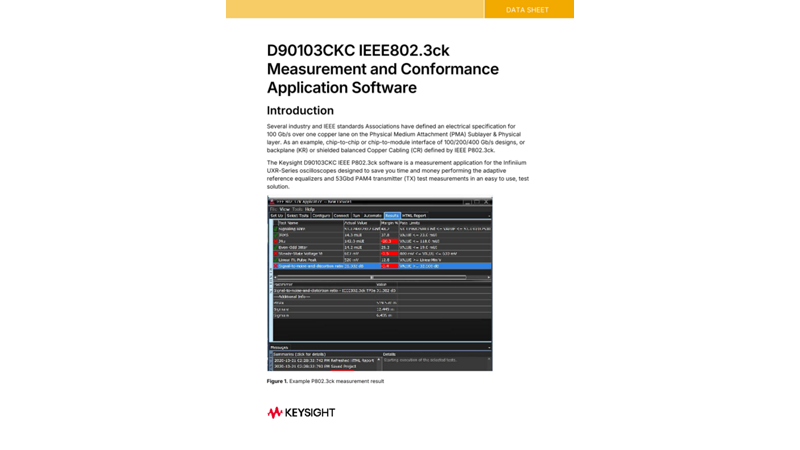Select the highlighted Results tab
Screen dimensions: 800x450
coord(392,216)
